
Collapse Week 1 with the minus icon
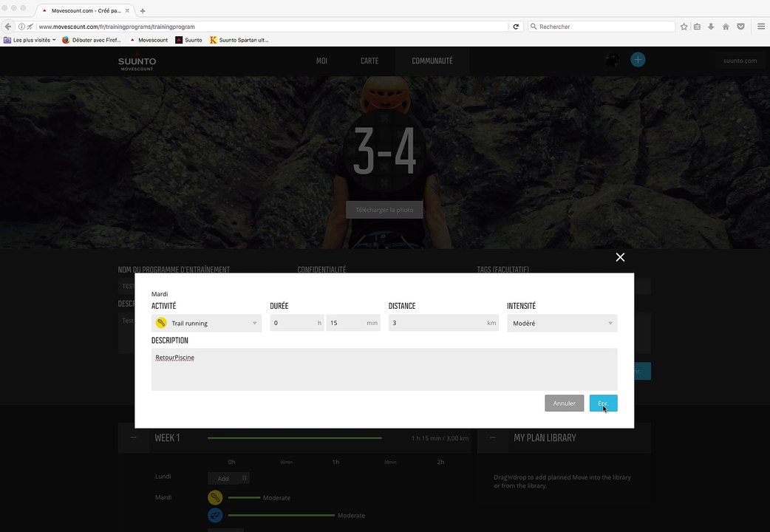(133, 437)
